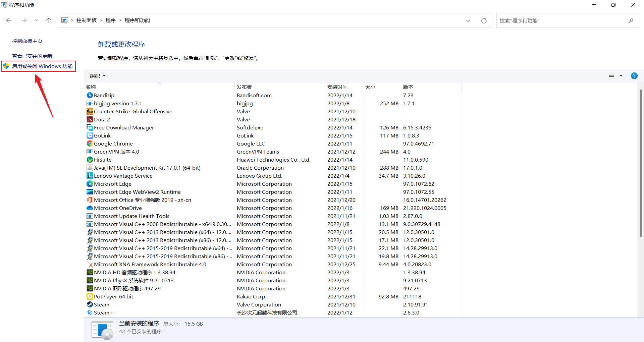644x342 pixels.
Task: Click the search magnifier icon
Action: pos(631,20)
